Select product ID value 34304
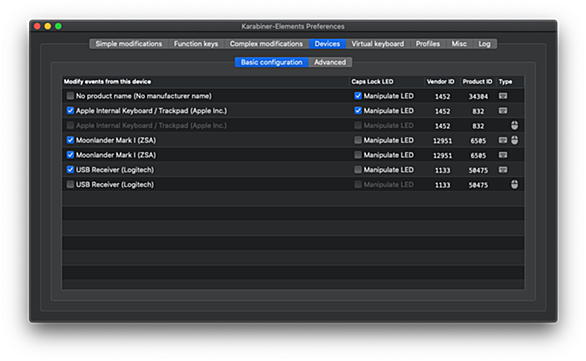The image size is (586, 361). [478, 96]
